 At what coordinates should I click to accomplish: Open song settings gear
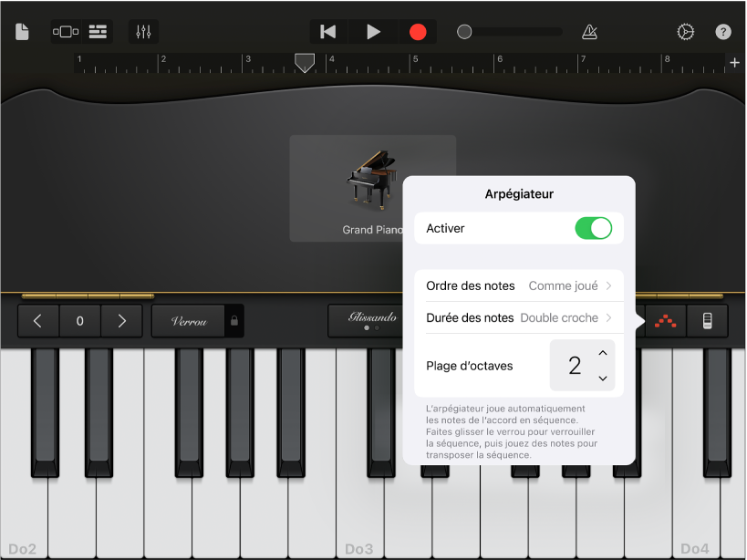click(x=686, y=32)
